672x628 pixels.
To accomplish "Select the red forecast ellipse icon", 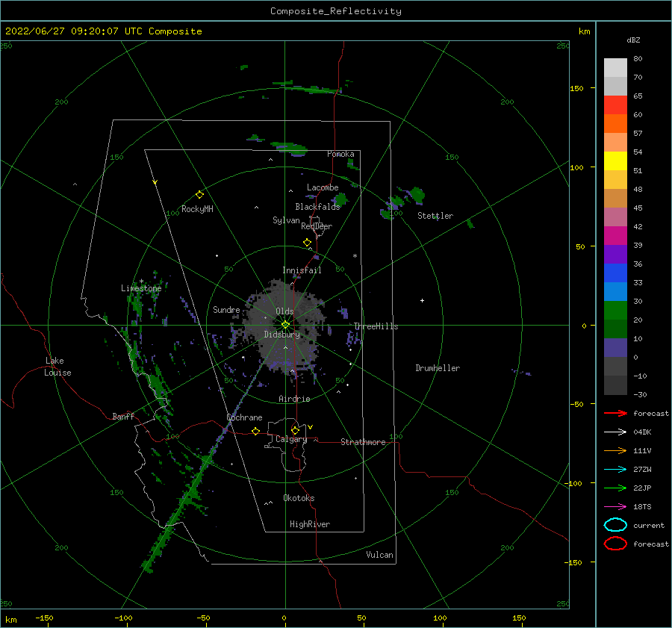I will coord(615,544).
